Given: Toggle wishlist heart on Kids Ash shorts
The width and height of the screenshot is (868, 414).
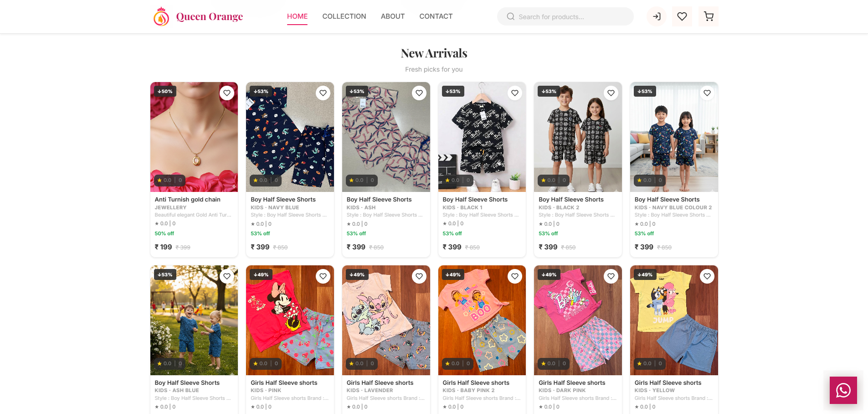Looking at the screenshot, I should [x=419, y=93].
